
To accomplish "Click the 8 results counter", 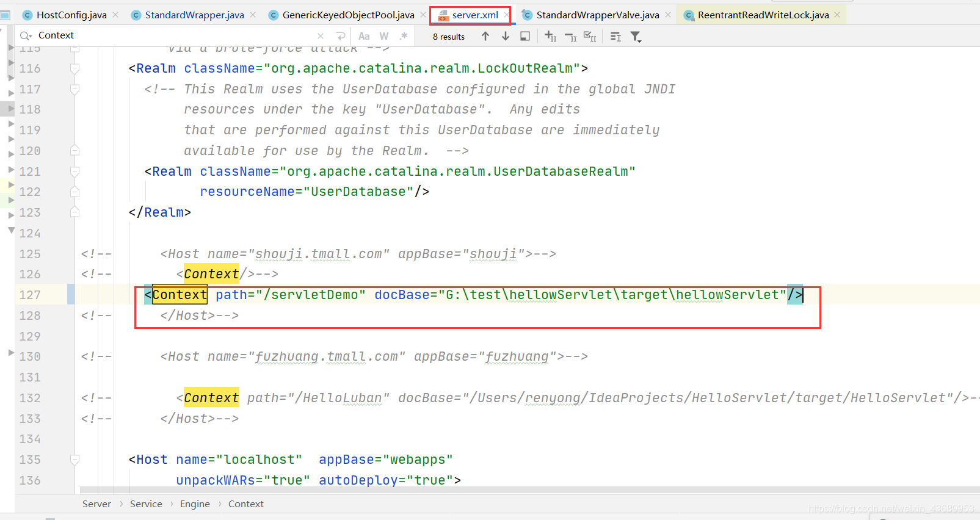I will click(x=449, y=37).
